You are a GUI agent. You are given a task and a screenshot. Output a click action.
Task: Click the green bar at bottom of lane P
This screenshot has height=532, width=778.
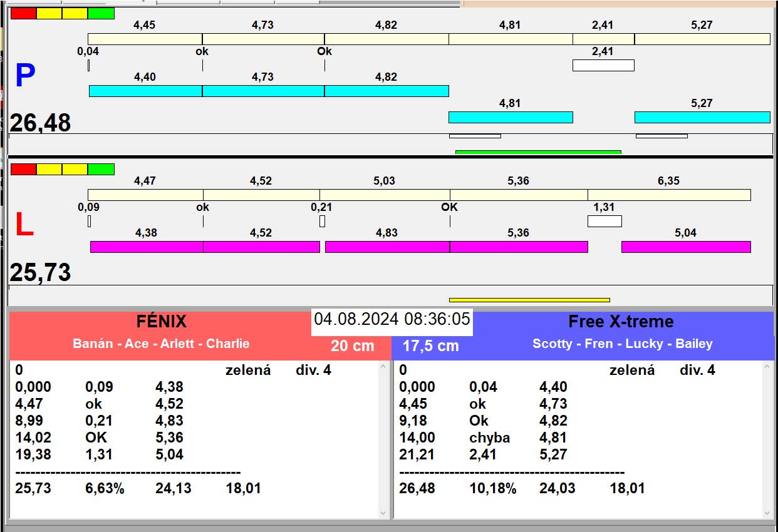[538, 152]
